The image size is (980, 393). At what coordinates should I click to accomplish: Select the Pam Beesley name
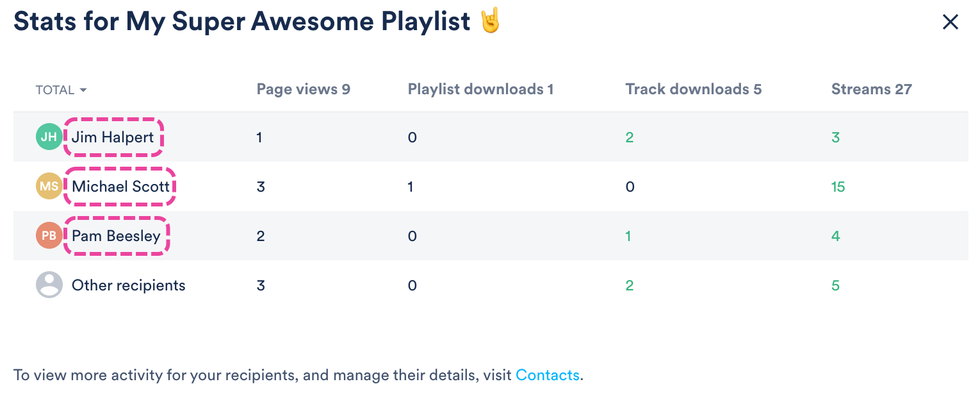point(116,236)
